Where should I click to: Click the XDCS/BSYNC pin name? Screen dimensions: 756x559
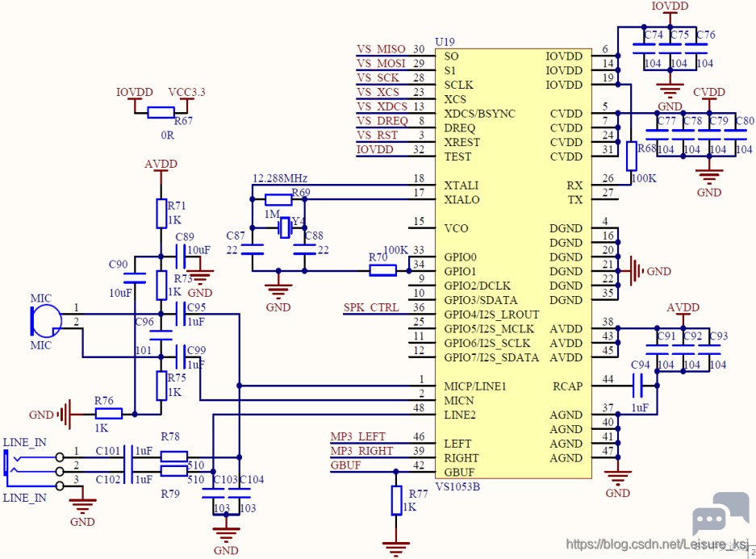tap(480, 114)
